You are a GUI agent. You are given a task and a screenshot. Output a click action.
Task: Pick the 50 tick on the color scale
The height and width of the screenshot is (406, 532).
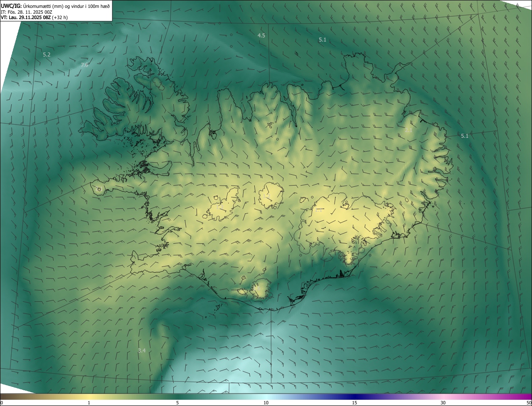coord(529,403)
